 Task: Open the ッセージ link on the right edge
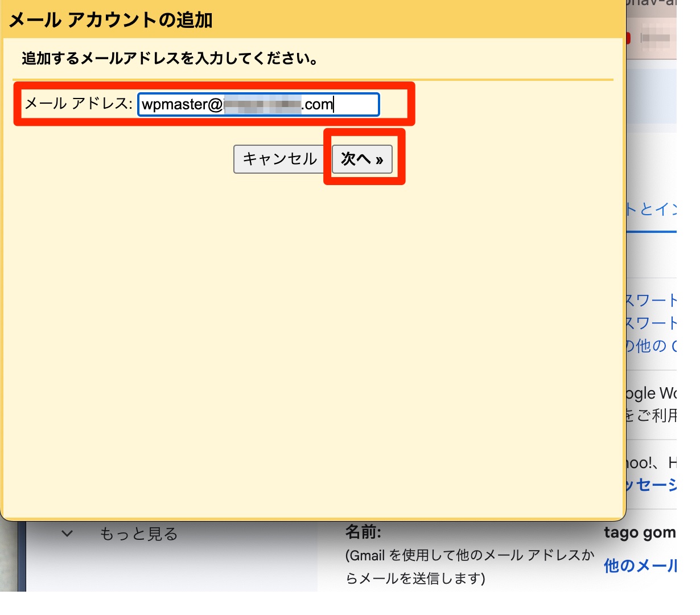pyautogui.click(x=652, y=485)
